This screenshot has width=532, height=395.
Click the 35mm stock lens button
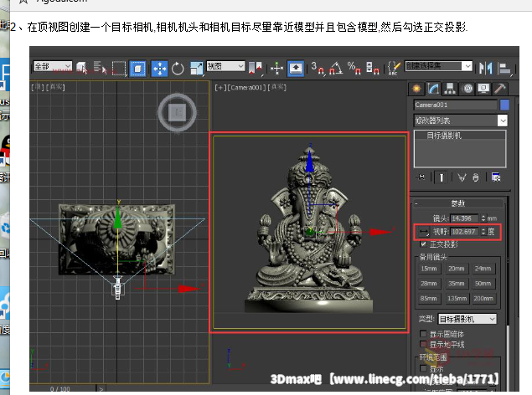(456, 284)
